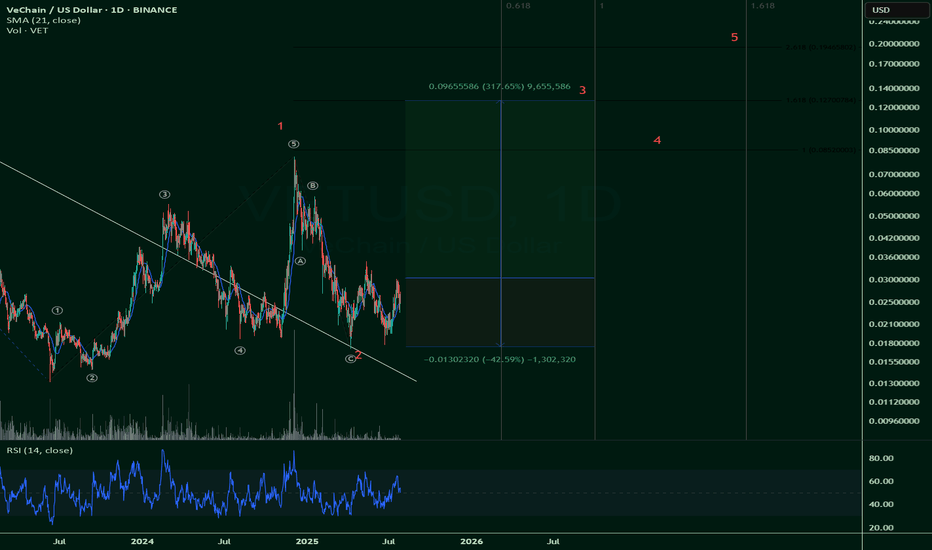Click the 1 (0.08520003) fib level label
Image resolution: width=932 pixels, height=550 pixels.
829,150
